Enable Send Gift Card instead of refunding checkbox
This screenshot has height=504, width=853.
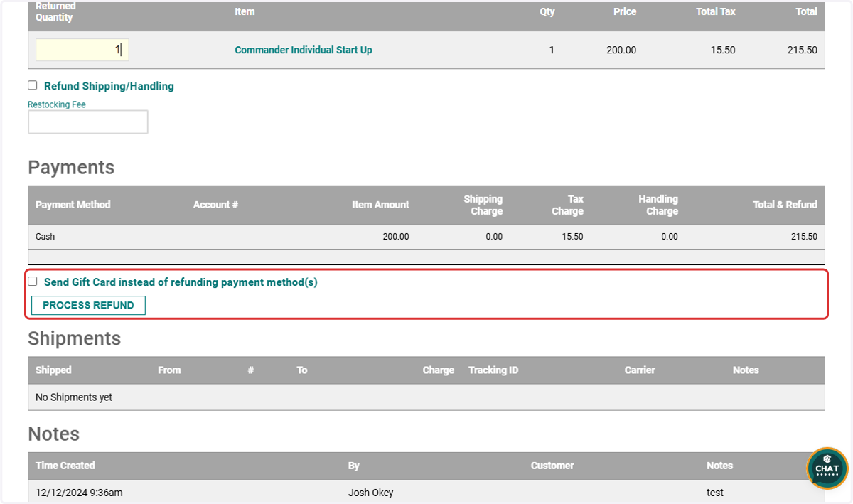(x=33, y=282)
